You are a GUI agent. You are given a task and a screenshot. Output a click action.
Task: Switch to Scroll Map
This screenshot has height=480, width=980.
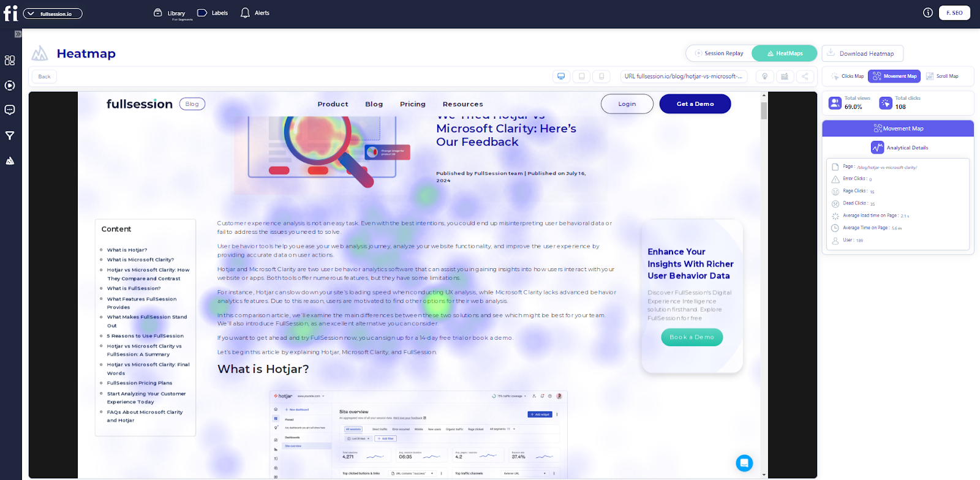(x=942, y=77)
